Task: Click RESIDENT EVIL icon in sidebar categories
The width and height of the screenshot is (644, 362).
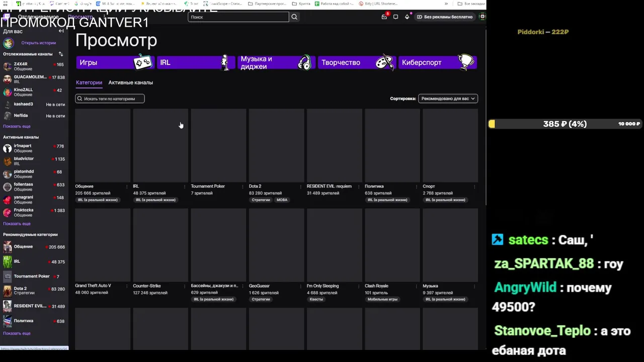Action: tap(7, 306)
